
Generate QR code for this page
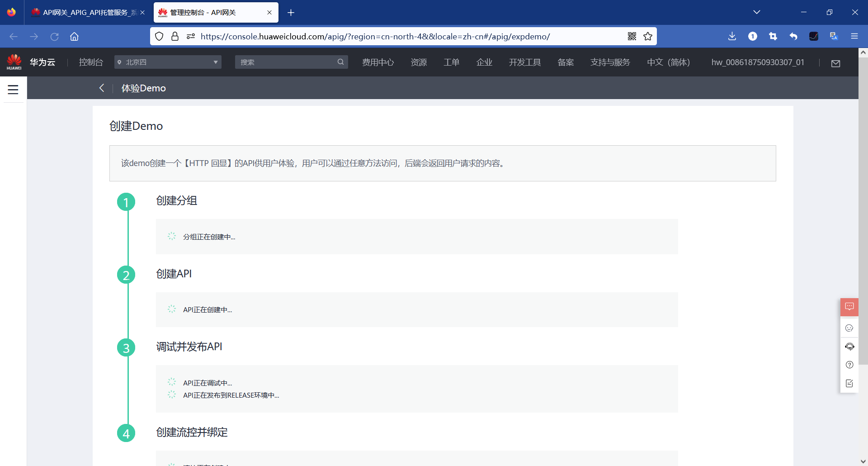click(x=632, y=37)
